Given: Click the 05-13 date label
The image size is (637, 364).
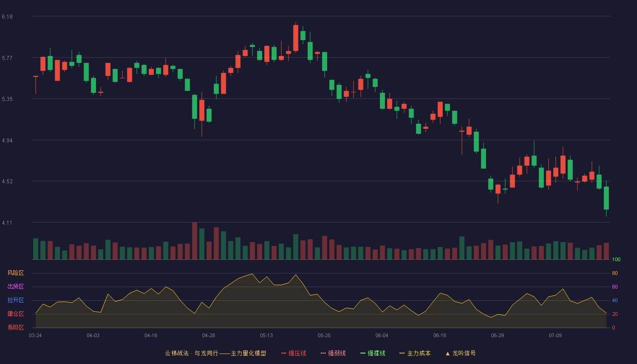Looking at the screenshot, I should pos(266,335).
